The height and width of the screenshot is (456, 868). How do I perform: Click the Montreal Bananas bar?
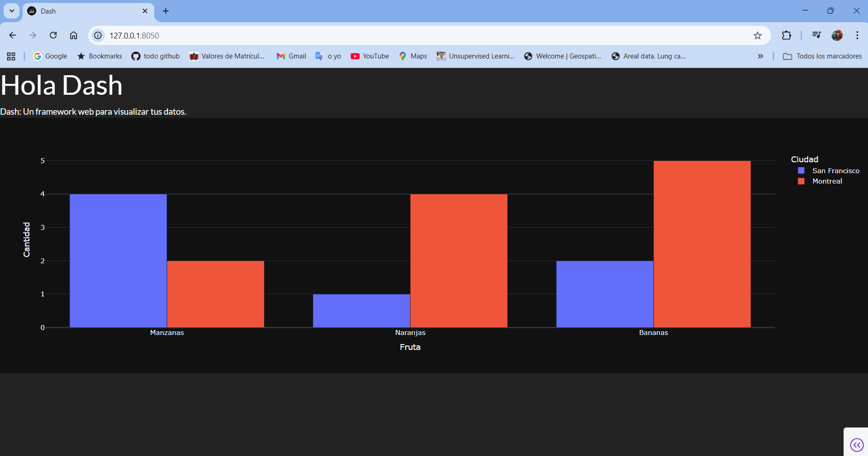[x=702, y=244]
